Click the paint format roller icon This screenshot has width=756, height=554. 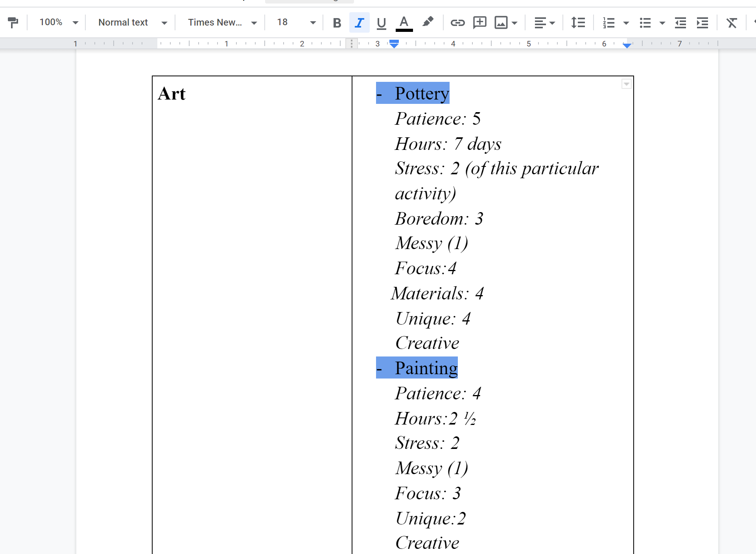point(13,22)
